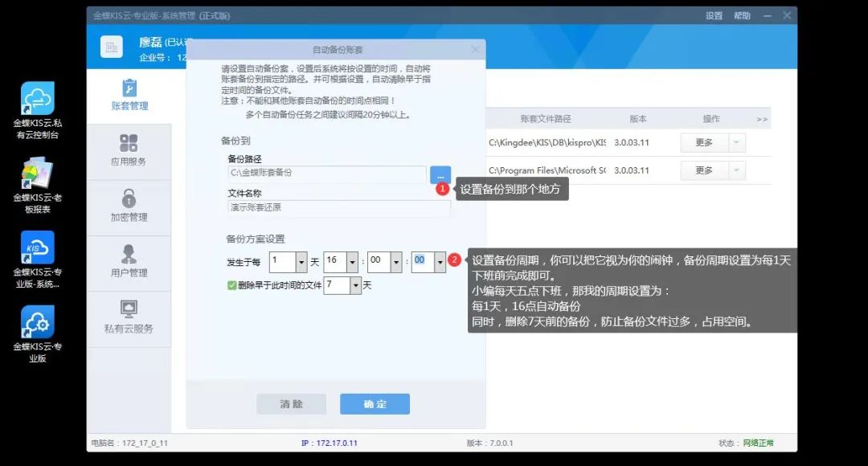868x466 pixels.
Task: Toggle 删除早于此时间的文件 checkbox
Action: [232, 285]
